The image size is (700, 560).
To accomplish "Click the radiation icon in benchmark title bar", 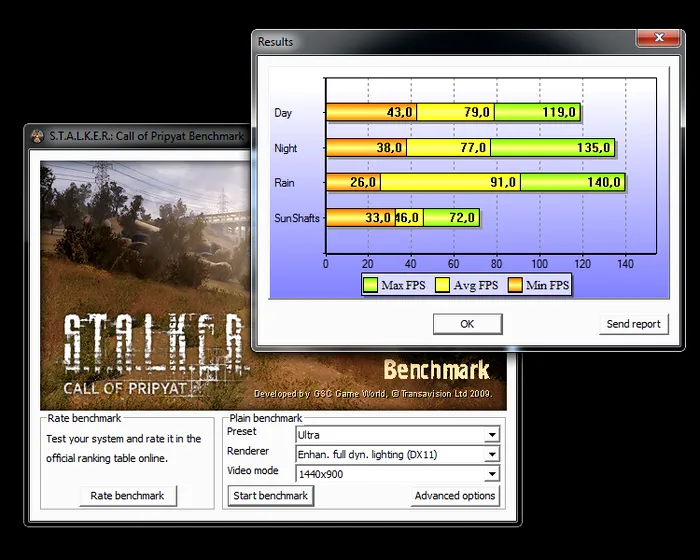I will click(38, 136).
